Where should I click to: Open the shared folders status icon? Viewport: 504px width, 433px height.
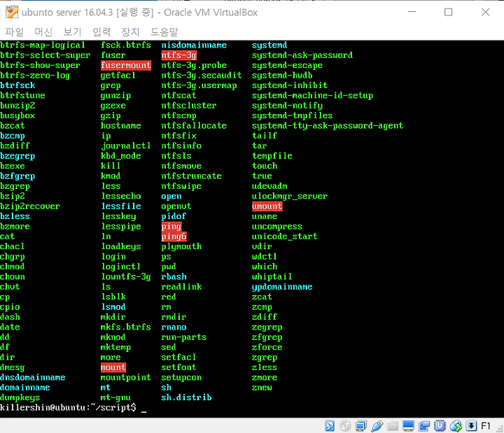point(393,425)
